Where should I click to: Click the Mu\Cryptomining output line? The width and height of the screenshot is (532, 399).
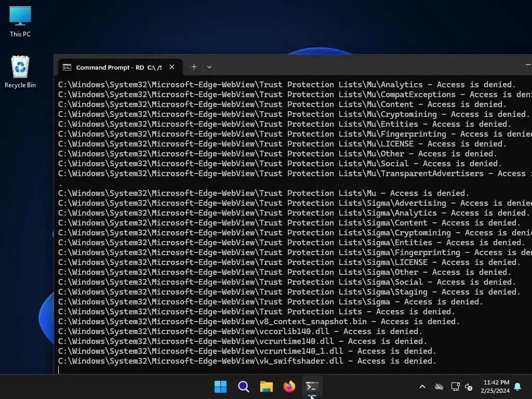pos(294,114)
